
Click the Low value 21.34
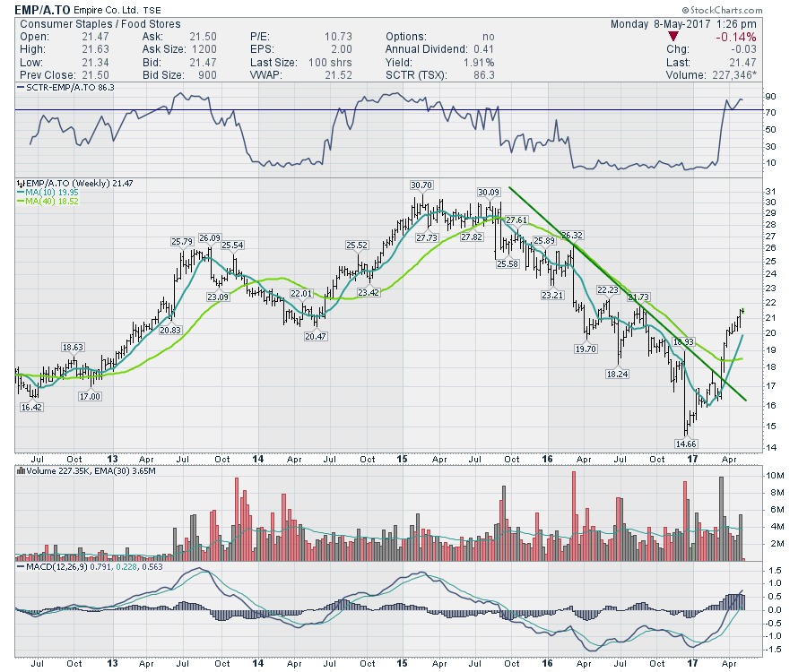click(x=95, y=62)
